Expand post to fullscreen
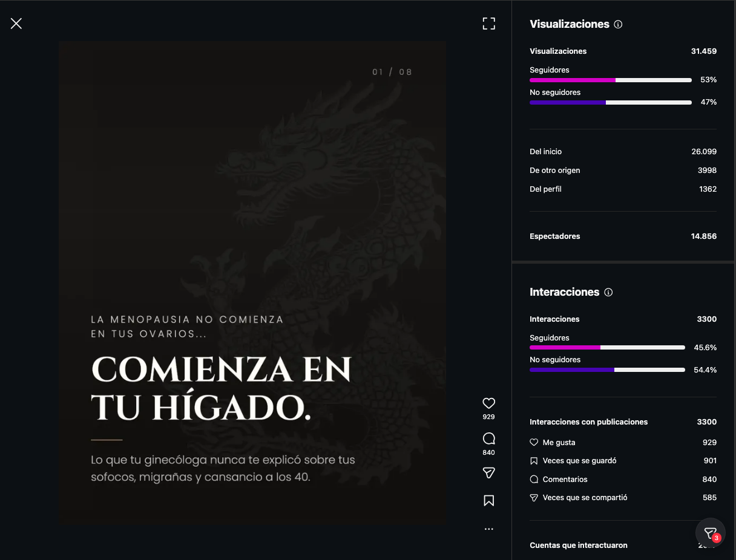The height and width of the screenshot is (560, 736). (489, 24)
